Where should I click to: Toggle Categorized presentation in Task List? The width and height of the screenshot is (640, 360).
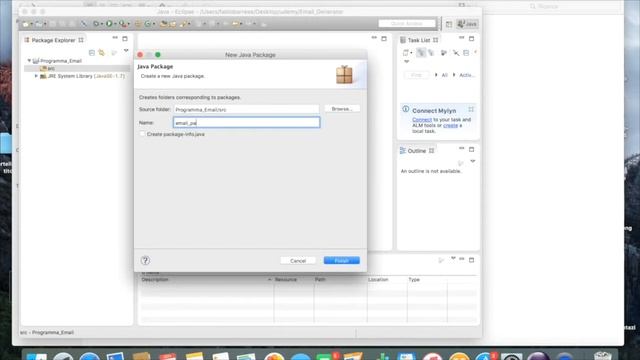coord(421,53)
